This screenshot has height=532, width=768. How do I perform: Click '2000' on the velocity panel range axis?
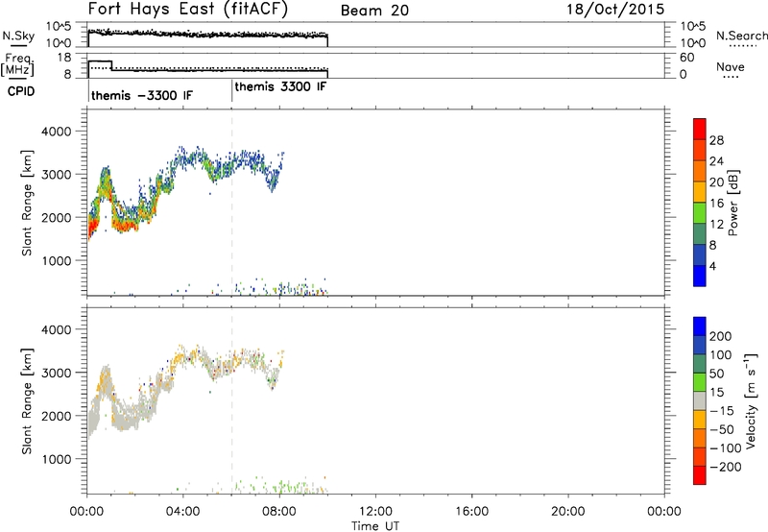(x=56, y=416)
